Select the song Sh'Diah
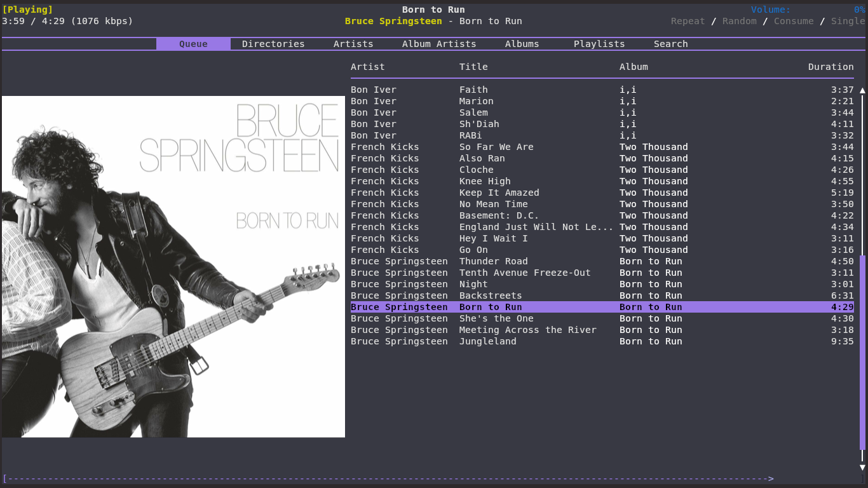Image resolution: width=868 pixels, height=488 pixels. (x=602, y=124)
